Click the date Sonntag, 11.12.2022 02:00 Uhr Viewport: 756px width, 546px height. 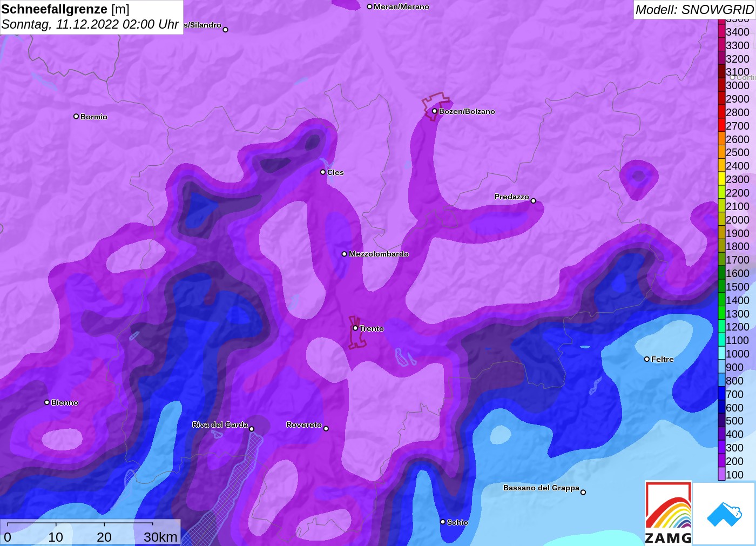[90, 24]
